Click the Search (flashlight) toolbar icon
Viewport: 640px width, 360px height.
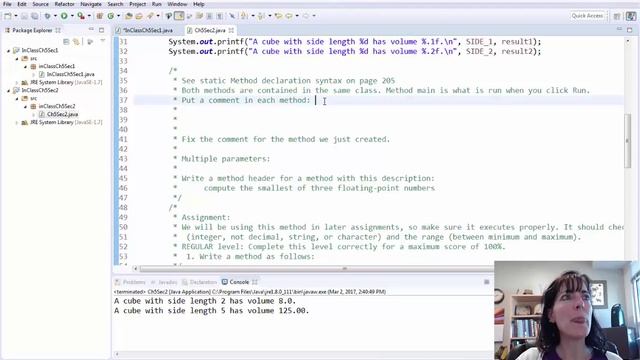151,16
